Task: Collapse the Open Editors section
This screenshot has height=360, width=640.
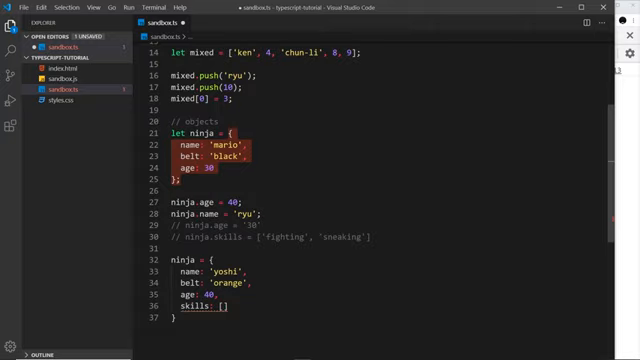Action: click(x=27, y=37)
